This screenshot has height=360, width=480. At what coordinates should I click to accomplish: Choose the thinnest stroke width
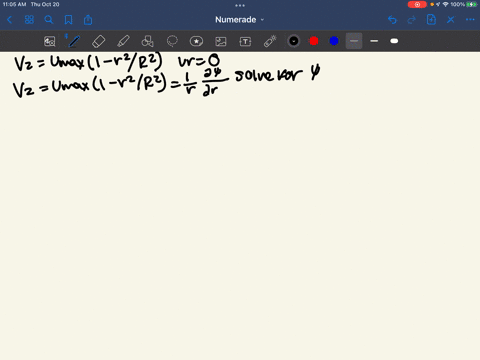click(354, 41)
